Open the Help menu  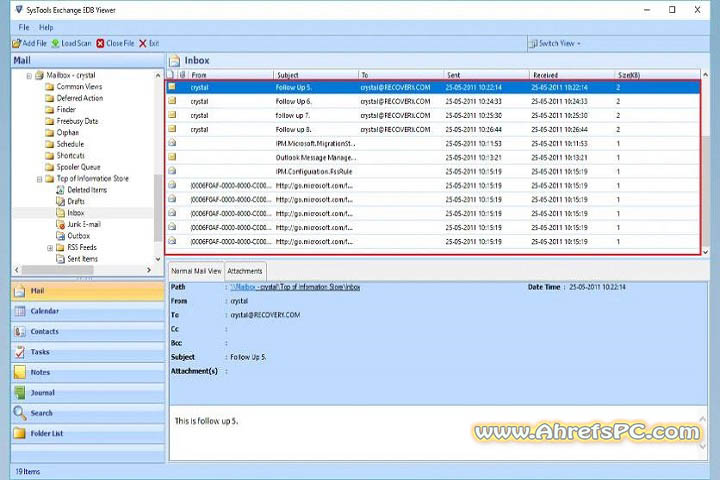46,27
